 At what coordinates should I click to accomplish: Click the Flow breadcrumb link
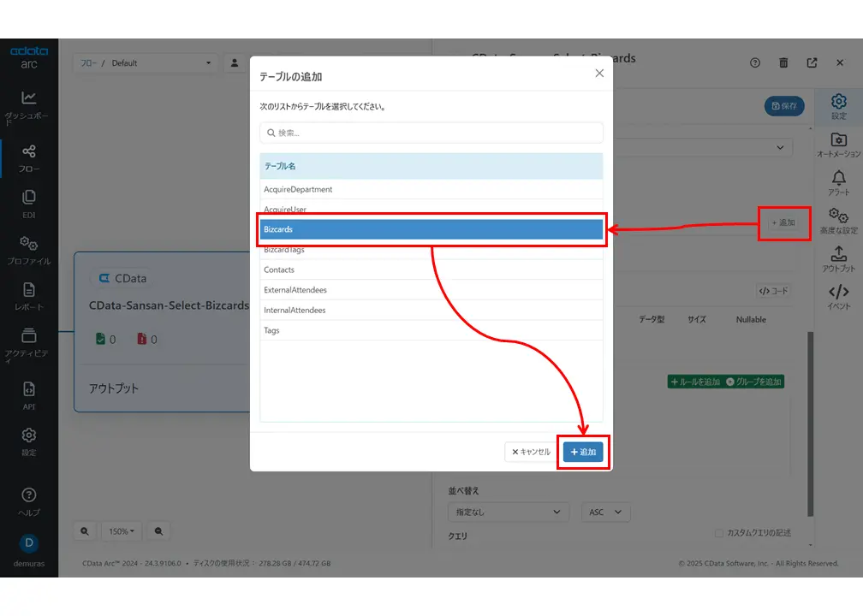tap(88, 63)
